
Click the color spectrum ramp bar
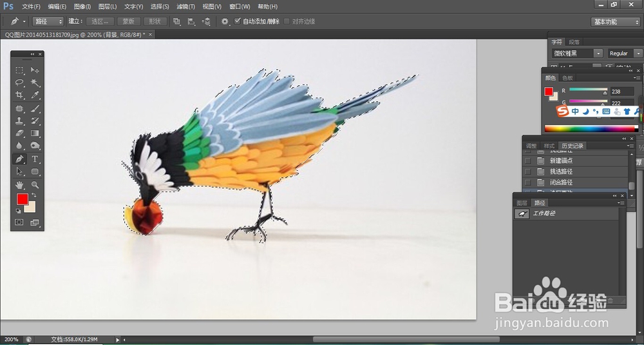point(591,129)
